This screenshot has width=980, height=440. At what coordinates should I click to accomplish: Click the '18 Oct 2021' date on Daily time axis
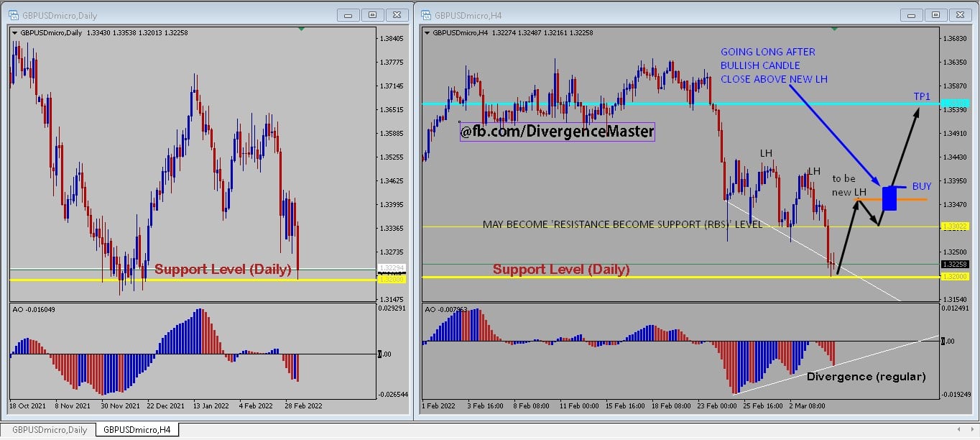[27, 406]
